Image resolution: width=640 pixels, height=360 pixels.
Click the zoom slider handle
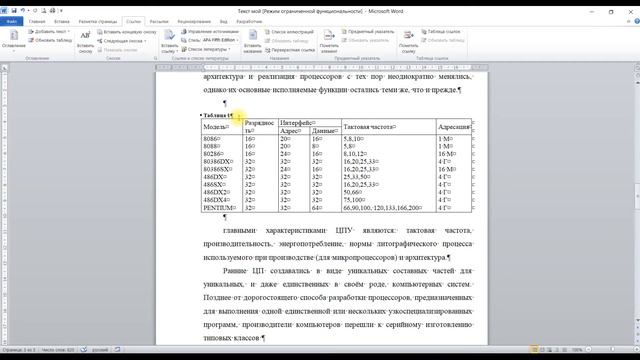(612, 350)
